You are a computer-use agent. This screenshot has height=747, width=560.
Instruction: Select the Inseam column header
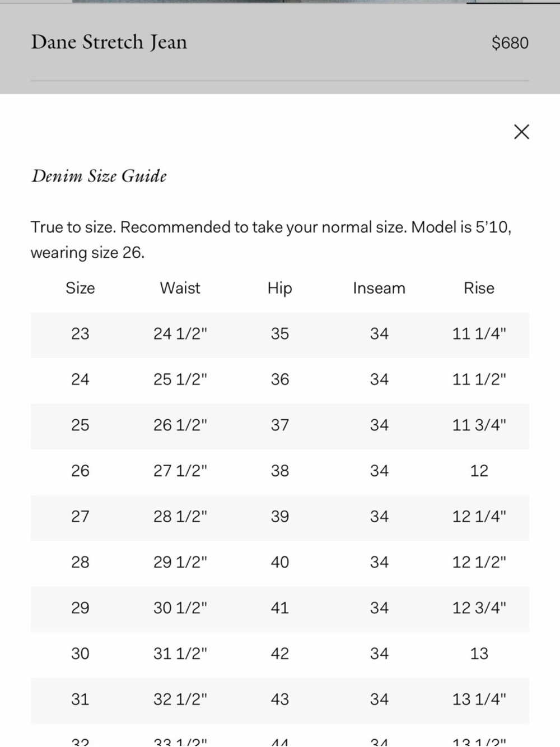click(x=379, y=288)
